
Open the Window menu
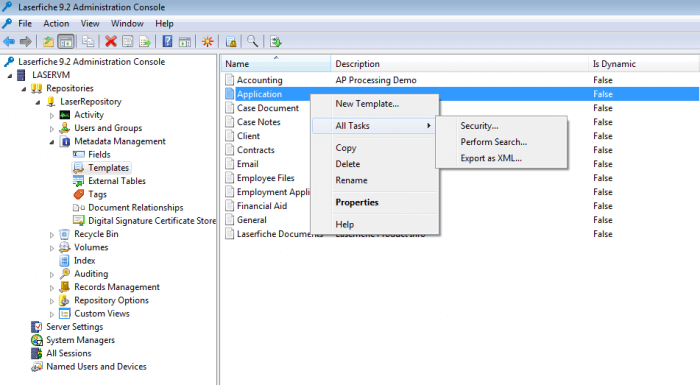pos(127,24)
